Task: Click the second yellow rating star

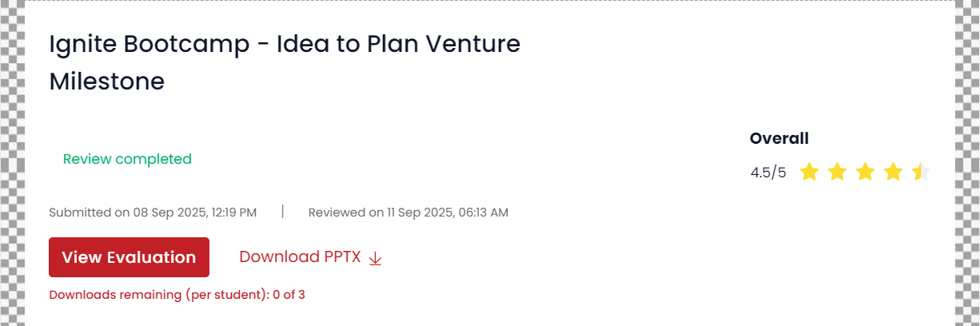Action: [x=837, y=172]
